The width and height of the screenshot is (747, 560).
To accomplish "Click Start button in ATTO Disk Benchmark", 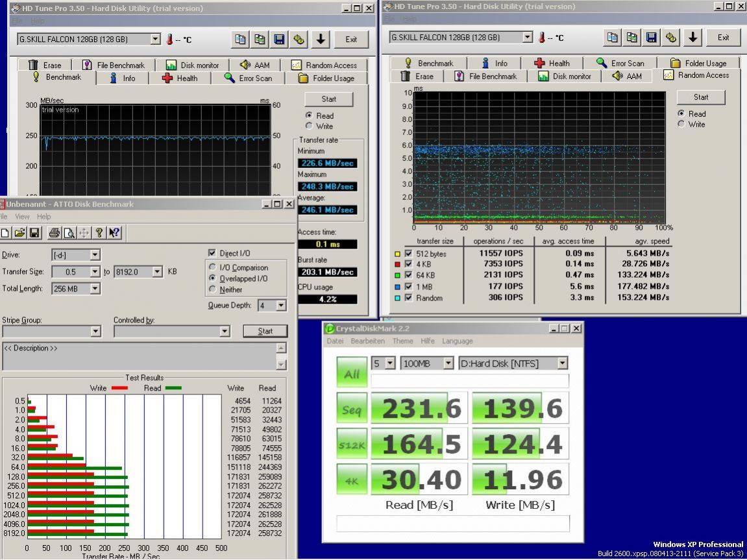I will click(x=265, y=331).
